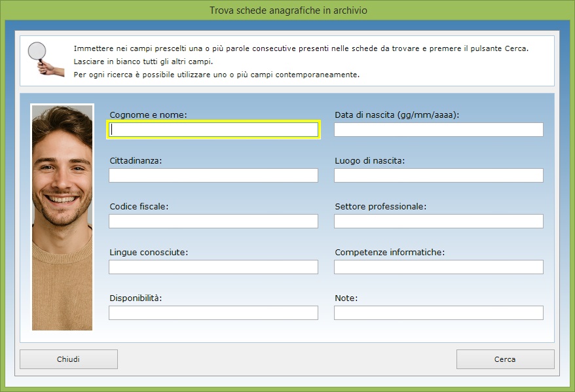
Task: Focus the Codice fiscale text box
Action: point(213,221)
